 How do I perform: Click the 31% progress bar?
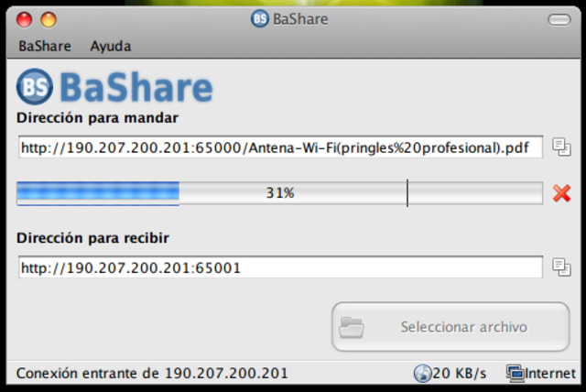click(279, 193)
